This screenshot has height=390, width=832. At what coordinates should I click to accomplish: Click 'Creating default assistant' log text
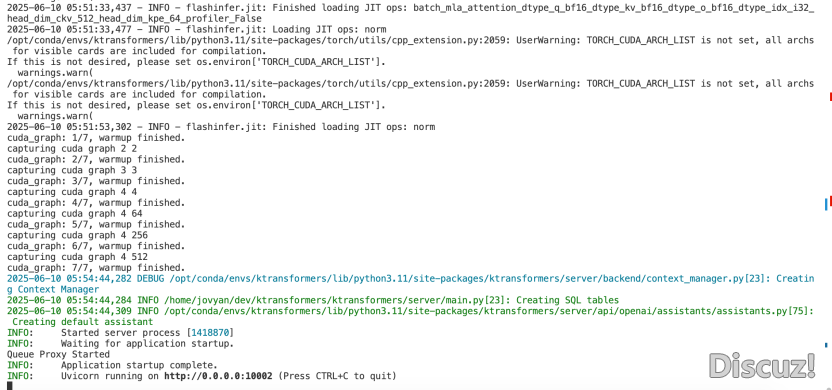83,322
